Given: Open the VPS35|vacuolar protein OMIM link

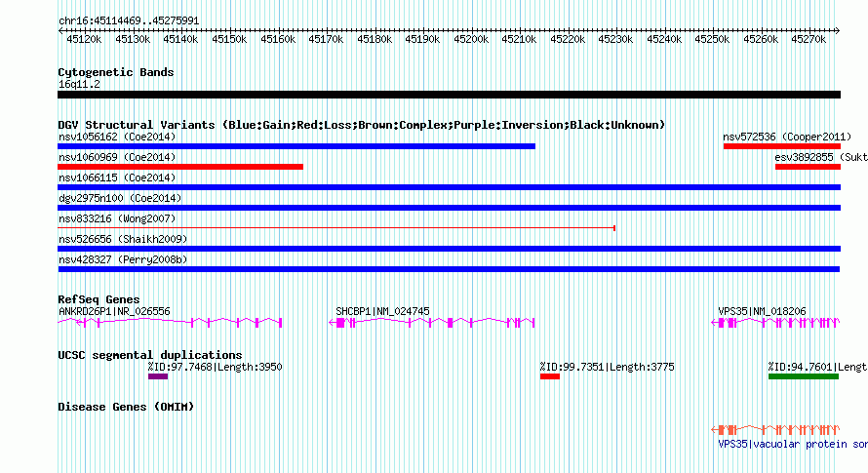Looking at the screenshot, I should (793, 444).
